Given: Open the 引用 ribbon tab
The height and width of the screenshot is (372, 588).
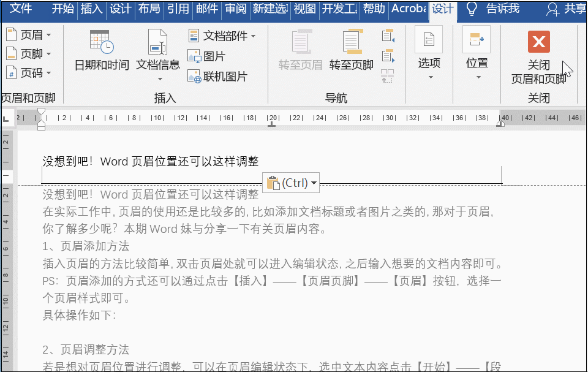Looking at the screenshot, I should (x=178, y=8).
